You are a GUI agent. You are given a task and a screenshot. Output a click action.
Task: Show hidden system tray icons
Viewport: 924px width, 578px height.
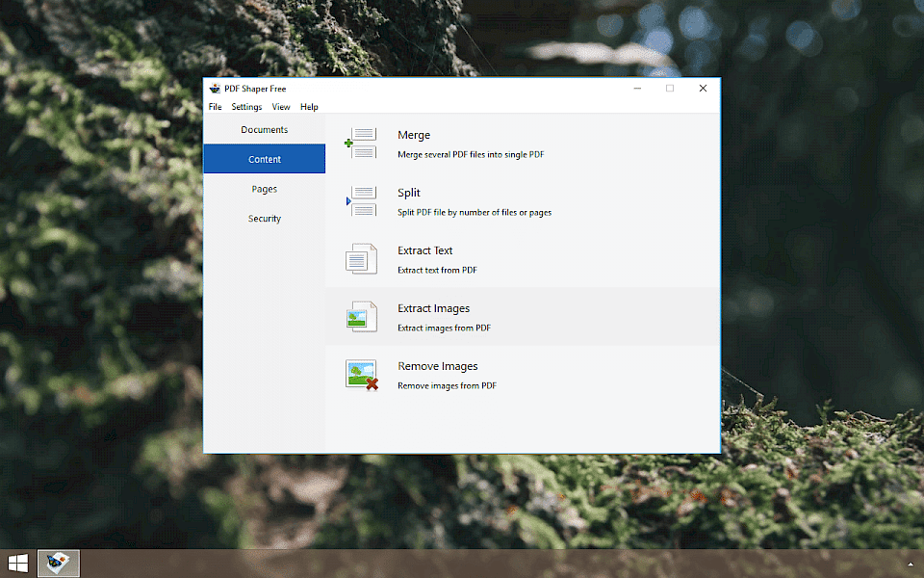911,565
